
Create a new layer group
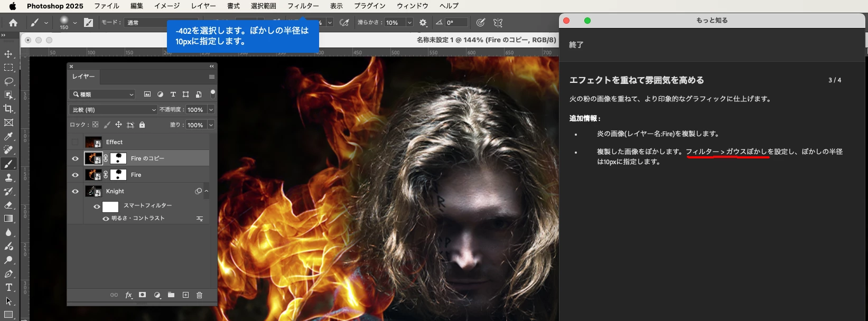pos(171,295)
